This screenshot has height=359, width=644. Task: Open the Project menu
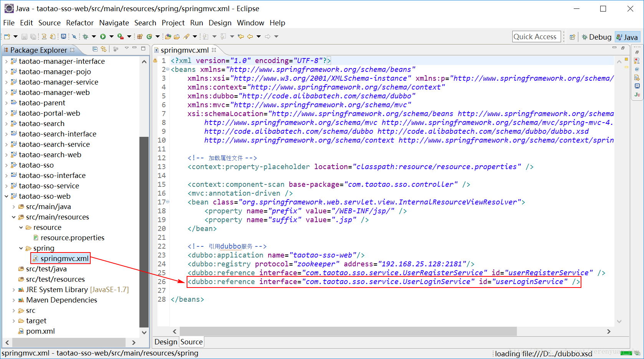[x=173, y=23]
